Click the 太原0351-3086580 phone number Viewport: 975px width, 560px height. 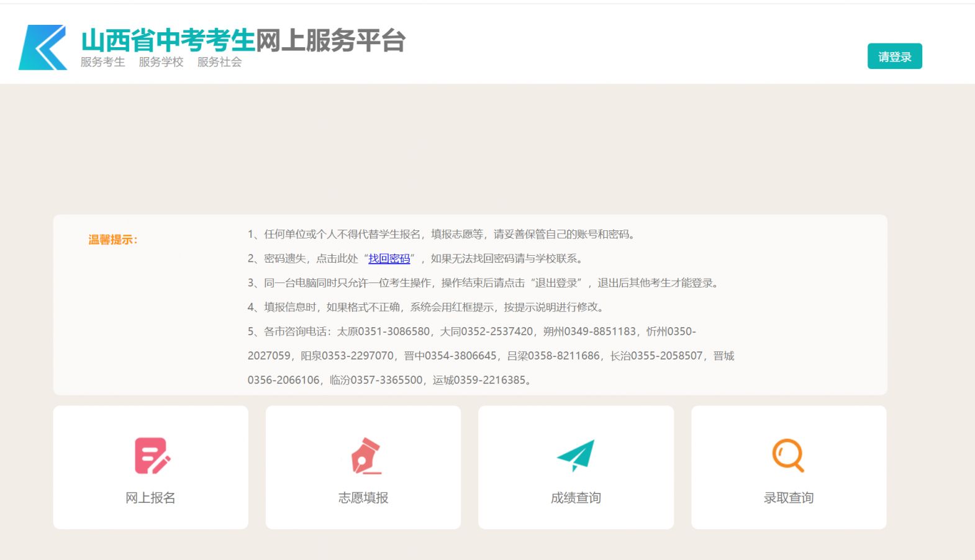click(383, 332)
